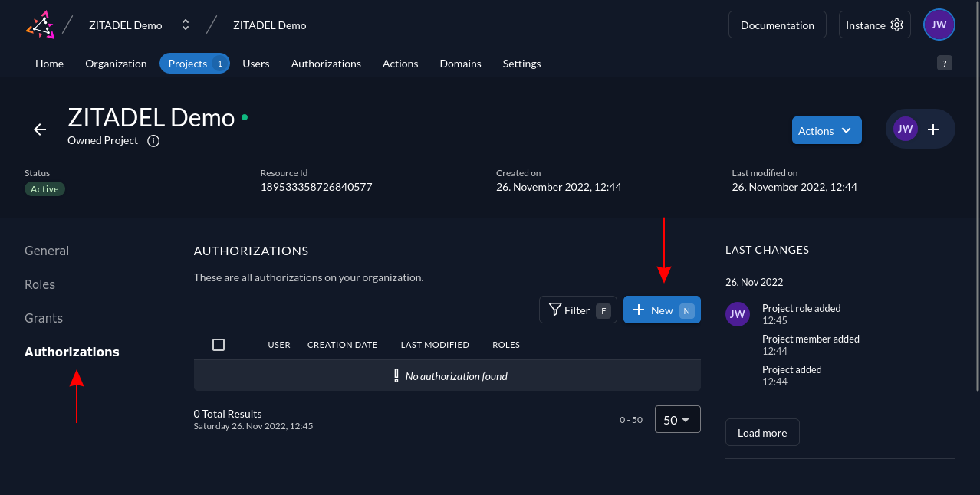Open the Settings tab
Screen dimensions: 980x495
pyautogui.click(x=521, y=64)
